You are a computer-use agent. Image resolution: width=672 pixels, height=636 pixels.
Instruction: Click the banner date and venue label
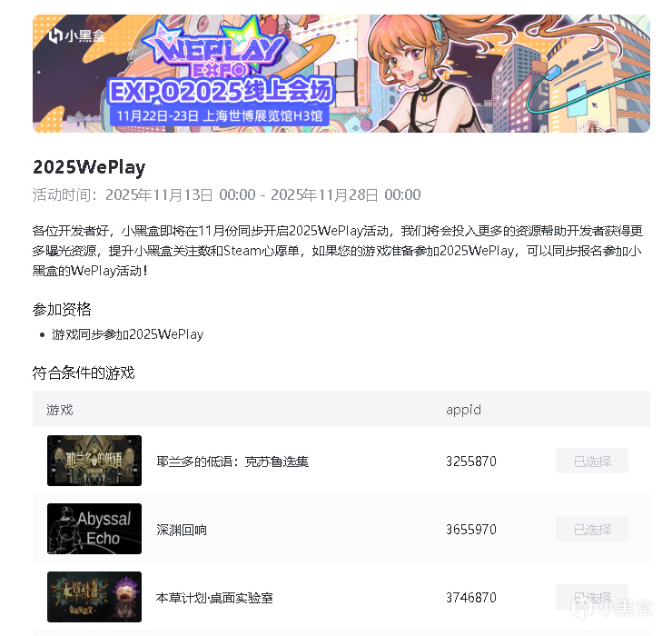click(x=220, y=115)
